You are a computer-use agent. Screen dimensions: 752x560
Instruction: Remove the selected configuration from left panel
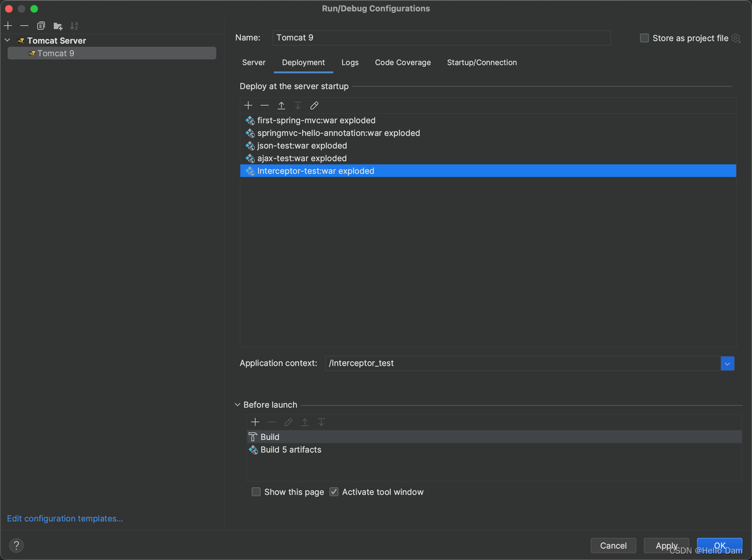(24, 26)
